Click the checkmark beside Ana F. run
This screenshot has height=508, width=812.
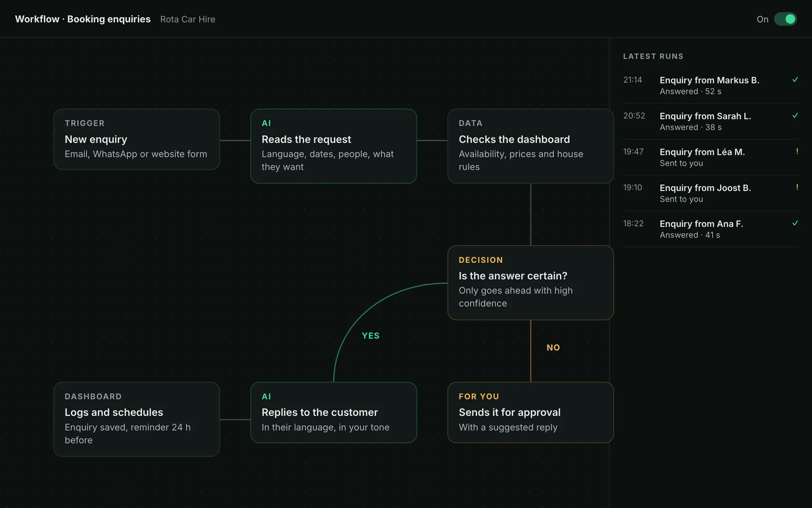pos(795,223)
